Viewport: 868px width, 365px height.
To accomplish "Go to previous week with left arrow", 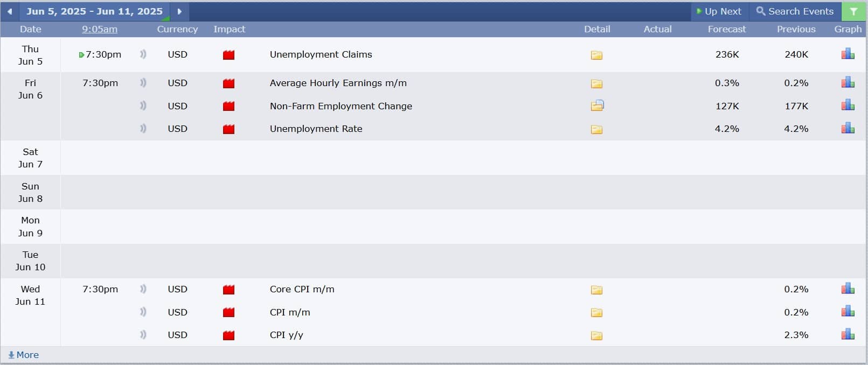I will tap(10, 11).
